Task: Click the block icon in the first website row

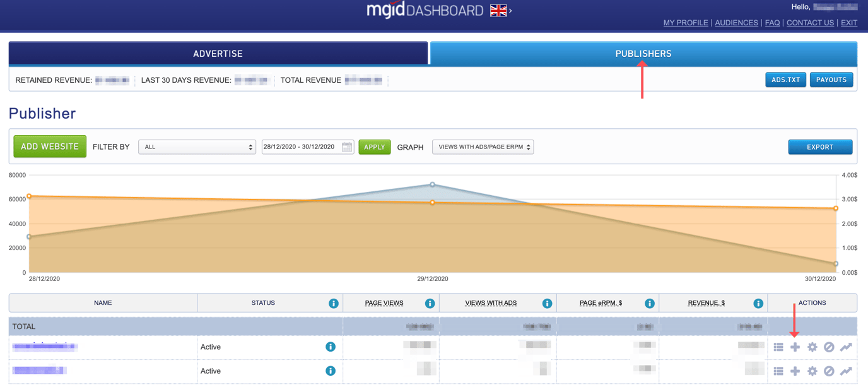Action: [x=829, y=347]
